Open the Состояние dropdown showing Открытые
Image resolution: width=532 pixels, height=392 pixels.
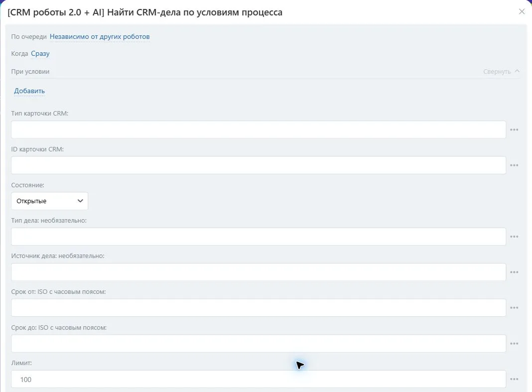point(49,201)
